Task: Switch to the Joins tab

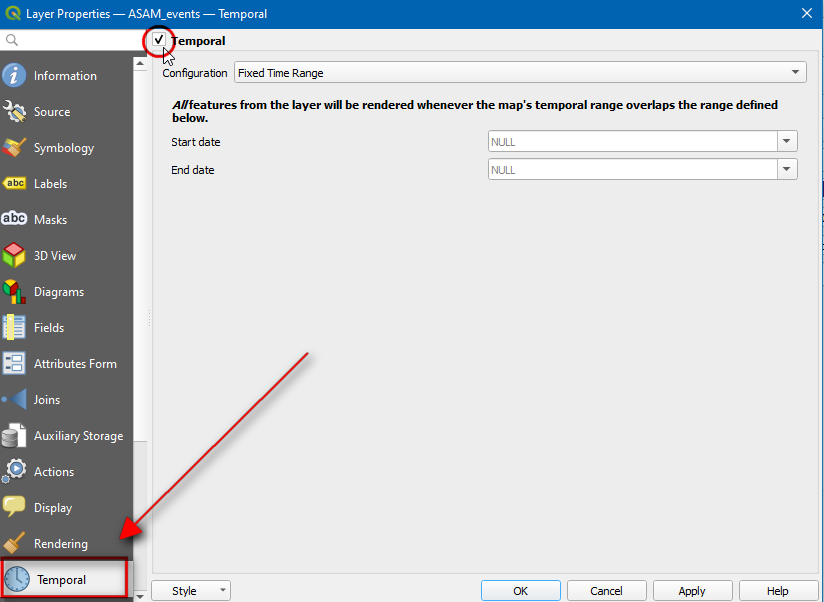Action: point(47,400)
